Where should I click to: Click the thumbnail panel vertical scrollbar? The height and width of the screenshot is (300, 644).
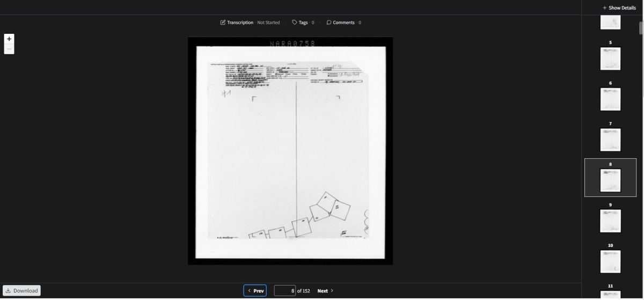tap(641, 28)
